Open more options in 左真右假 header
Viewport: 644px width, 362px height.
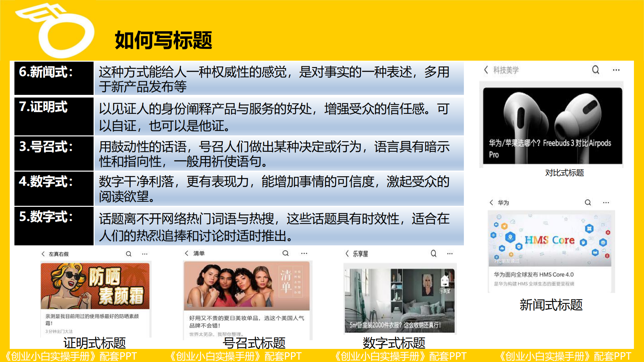click(x=145, y=254)
